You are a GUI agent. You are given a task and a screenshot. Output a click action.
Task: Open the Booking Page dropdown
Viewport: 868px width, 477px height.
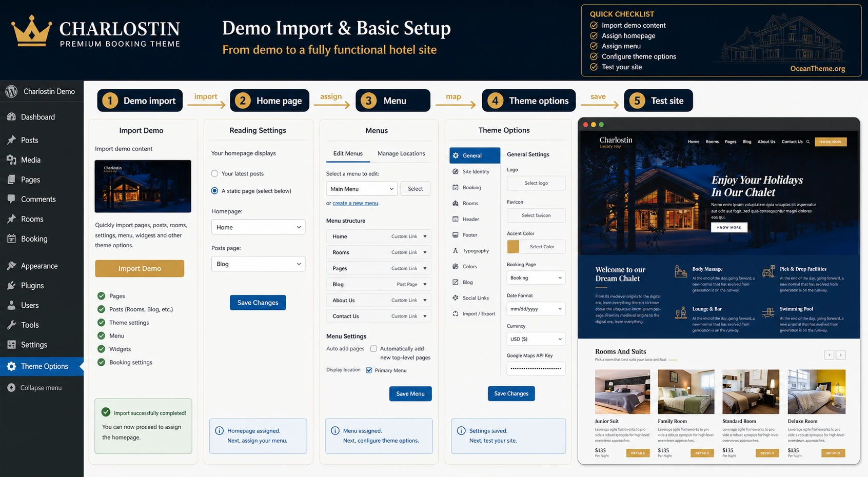tap(536, 278)
